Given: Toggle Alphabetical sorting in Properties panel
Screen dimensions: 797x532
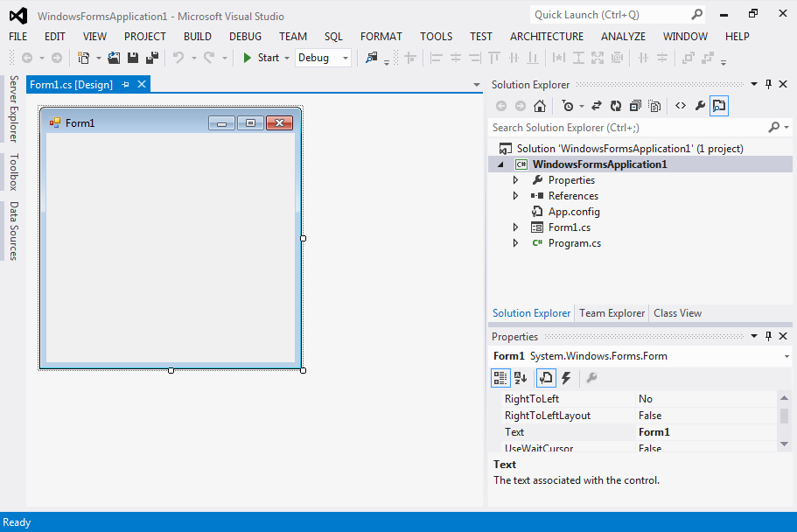Looking at the screenshot, I should (521, 378).
